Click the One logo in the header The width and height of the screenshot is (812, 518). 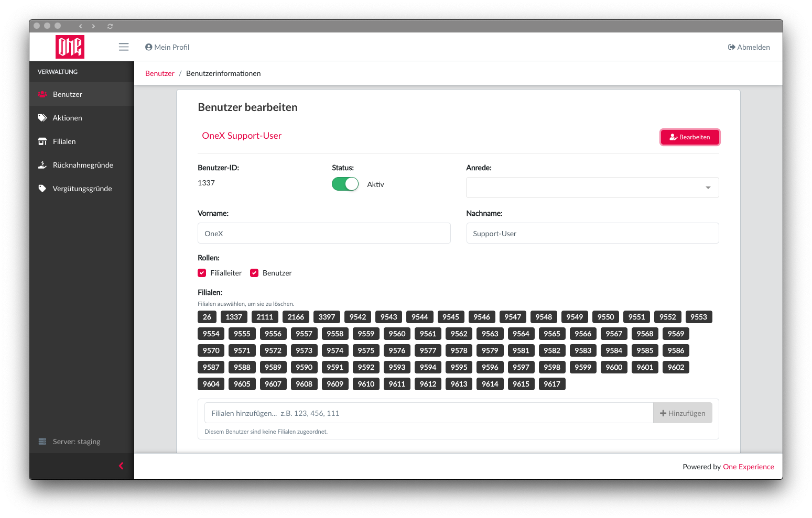click(x=70, y=47)
